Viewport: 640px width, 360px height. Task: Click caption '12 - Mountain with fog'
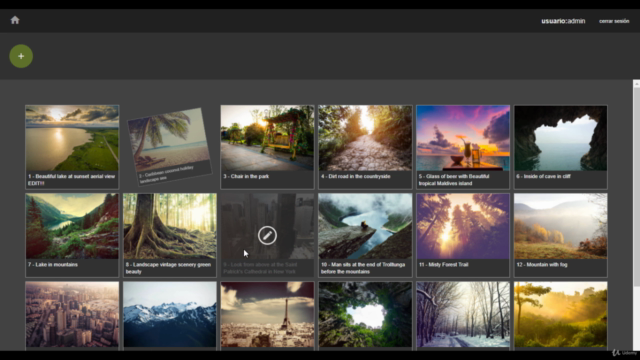pos(542,264)
